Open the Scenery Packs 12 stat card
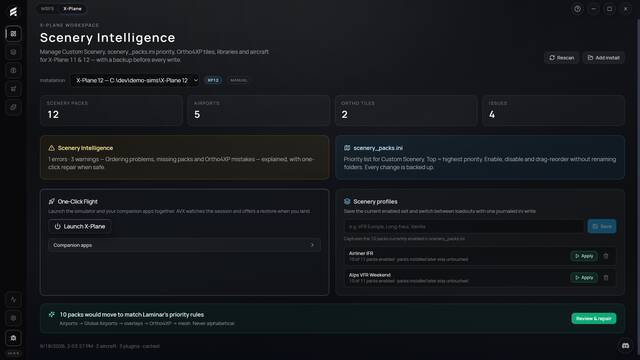 [111, 110]
